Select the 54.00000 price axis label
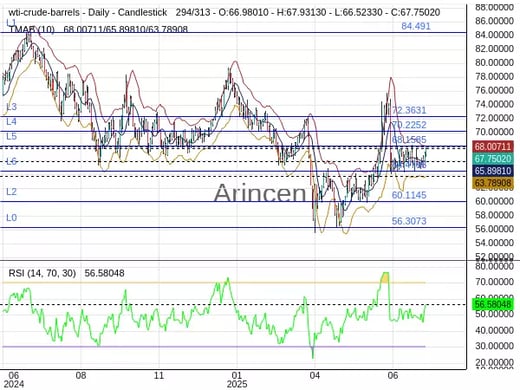Viewport: 520px width, 390px height. 494,243
